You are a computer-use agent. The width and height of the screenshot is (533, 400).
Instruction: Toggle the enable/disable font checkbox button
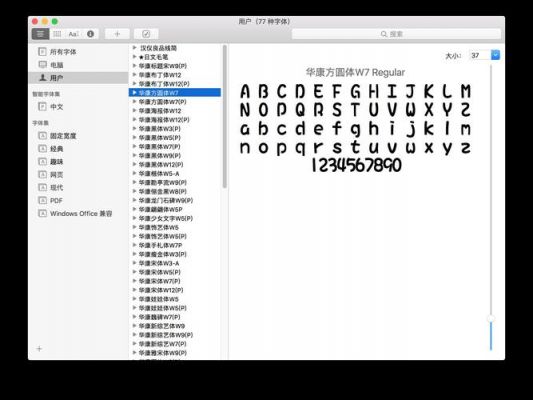(x=146, y=34)
